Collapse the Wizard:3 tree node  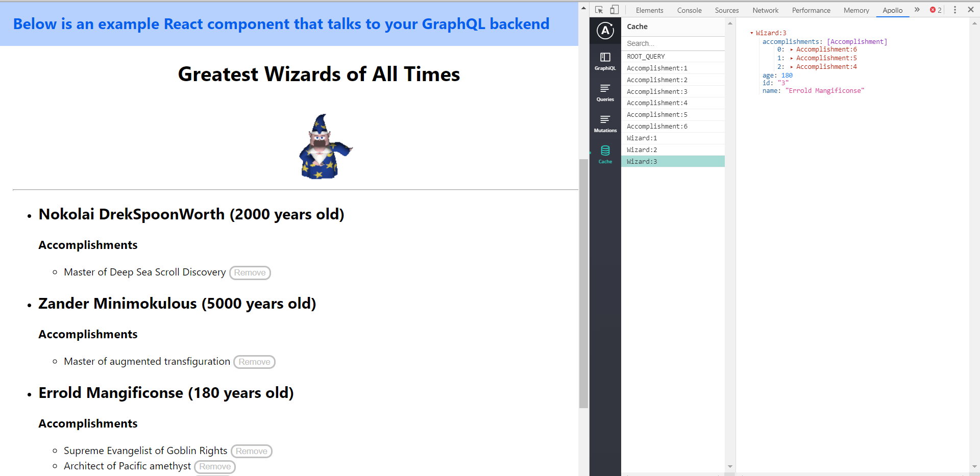click(752, 33)
